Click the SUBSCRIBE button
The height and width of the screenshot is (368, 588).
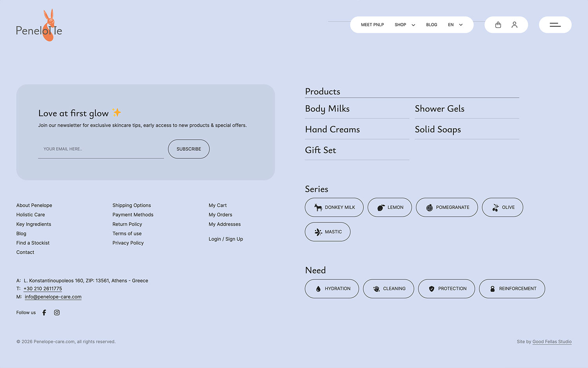pyautogui.click(x=189, y=149)
